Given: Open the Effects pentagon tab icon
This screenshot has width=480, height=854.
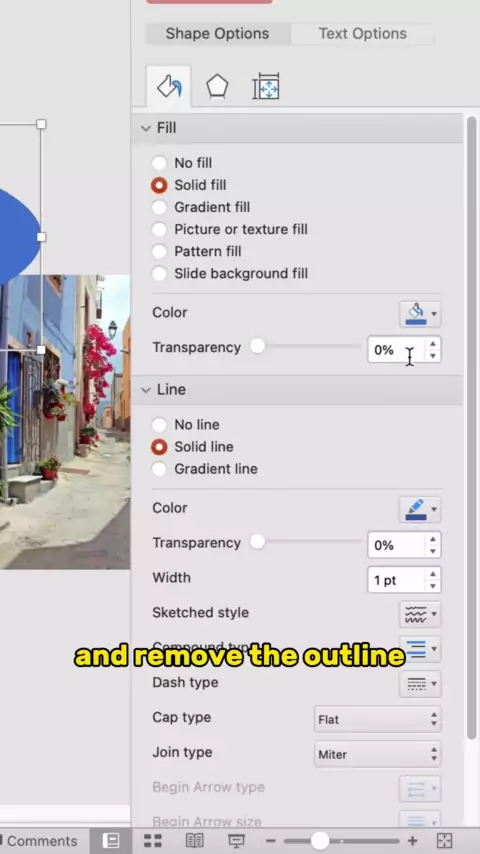Looking at the screenshot, I should tap(217, 87).
